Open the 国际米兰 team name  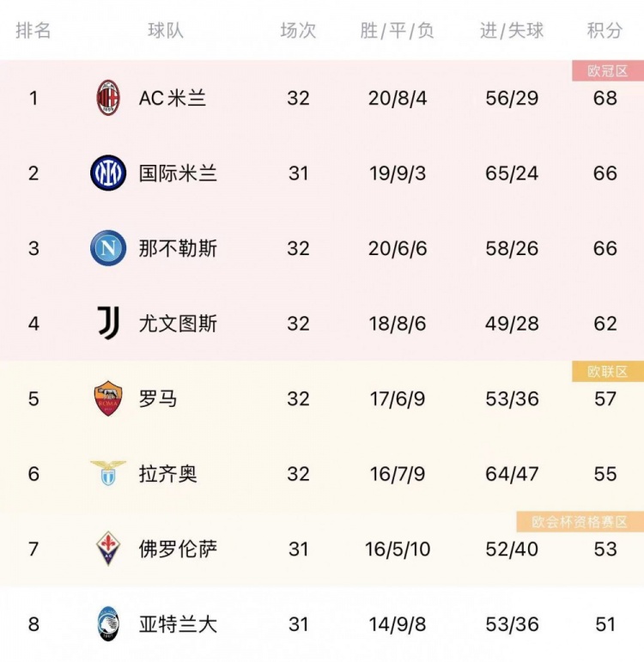click(178, 173)
